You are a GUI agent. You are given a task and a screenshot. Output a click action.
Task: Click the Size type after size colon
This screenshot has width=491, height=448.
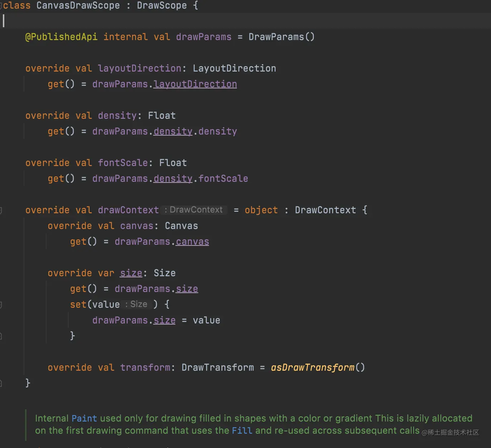tap(165, 273)
